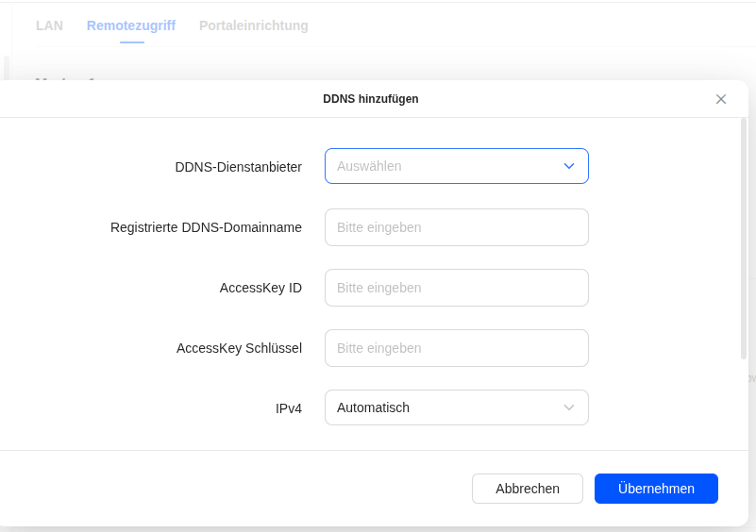This screenshot has width=756, height=532.
Task: Confirm with the Übernehmen button
Action: click(656, 489)
